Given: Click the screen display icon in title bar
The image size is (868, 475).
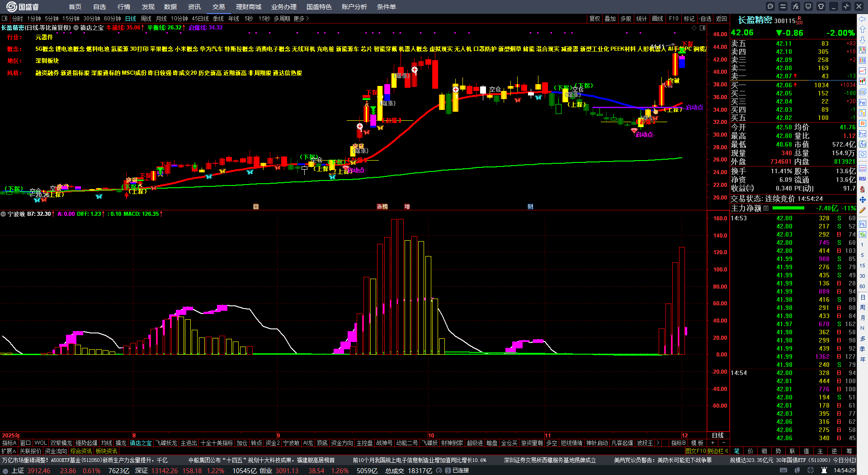Looking at the screenshot, I should click(x=808, y=6).
